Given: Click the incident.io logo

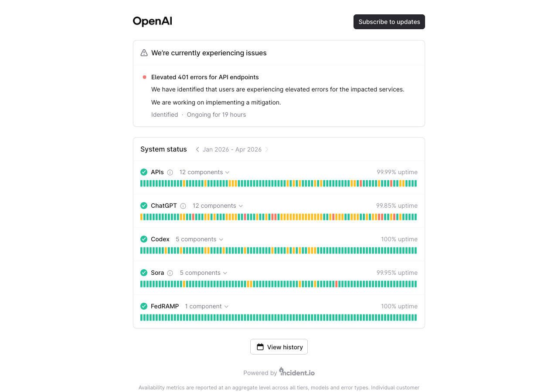Looking at the screenshot, I should (x=297, y=372).
